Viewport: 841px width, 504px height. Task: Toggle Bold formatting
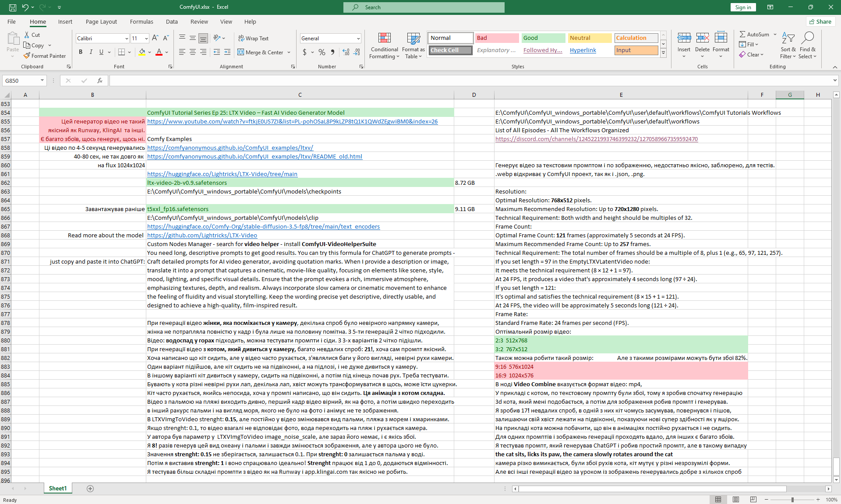[x=81, y=52]
